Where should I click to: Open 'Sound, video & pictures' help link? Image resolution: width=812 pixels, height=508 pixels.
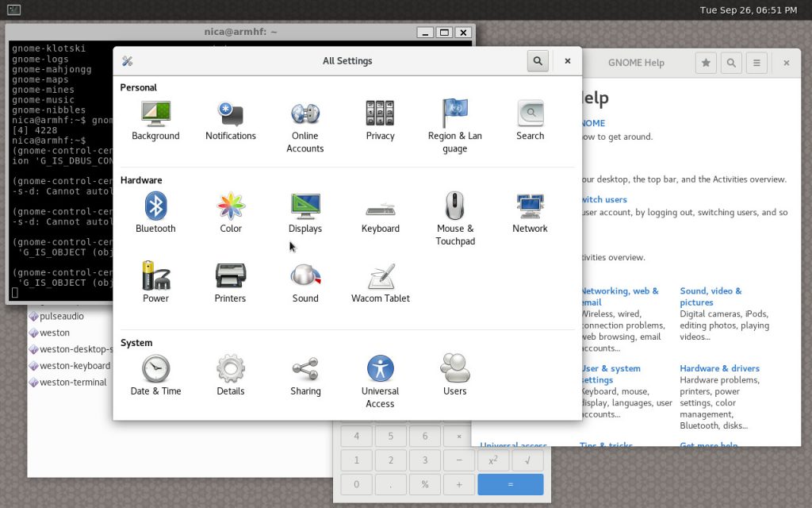point(710,297)
